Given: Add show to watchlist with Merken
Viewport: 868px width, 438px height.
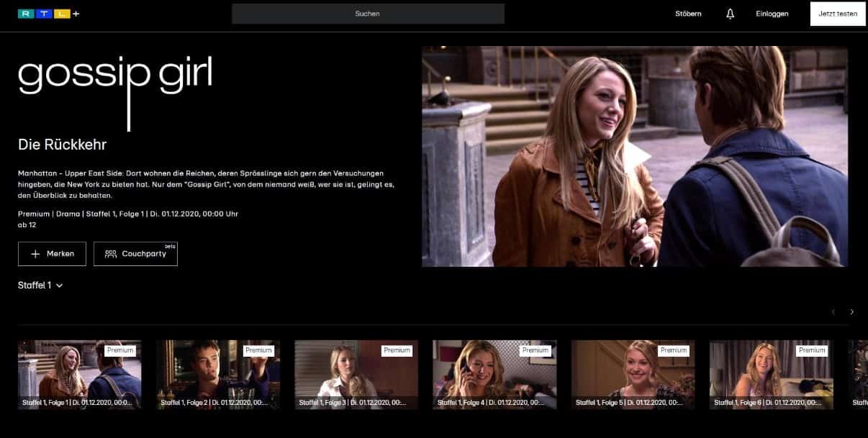Looking at the screenshot, I should point(52,254).
